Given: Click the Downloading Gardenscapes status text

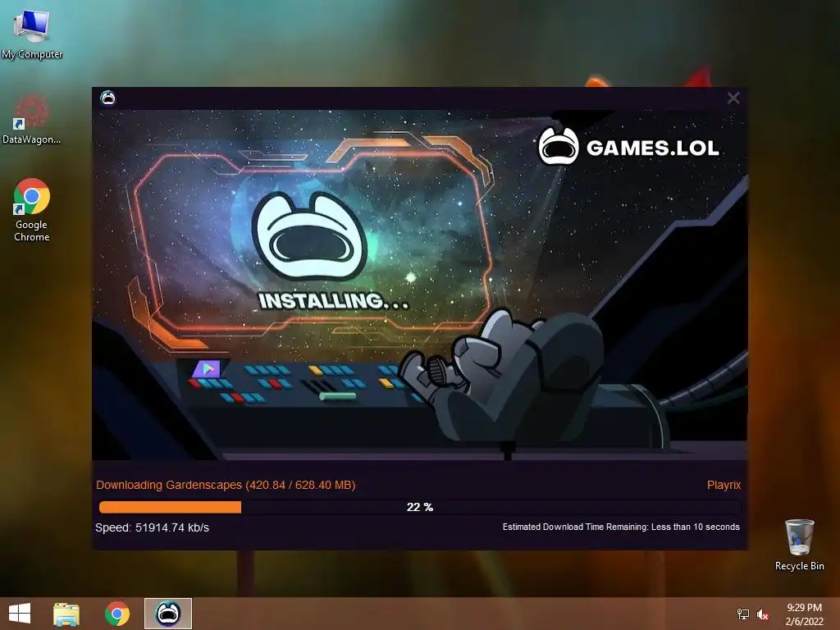Looking at the screenshot, I should [226, 485].
